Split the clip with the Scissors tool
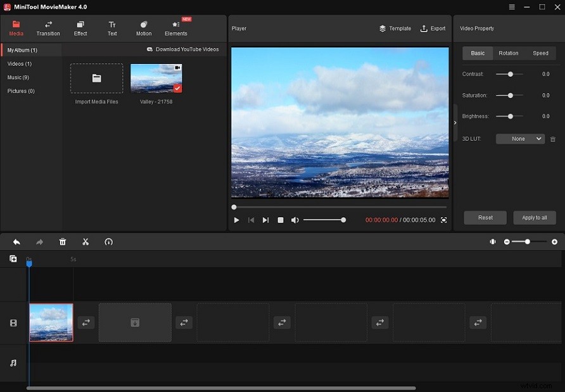Screen dimensions: 565x392 [86, 241]
